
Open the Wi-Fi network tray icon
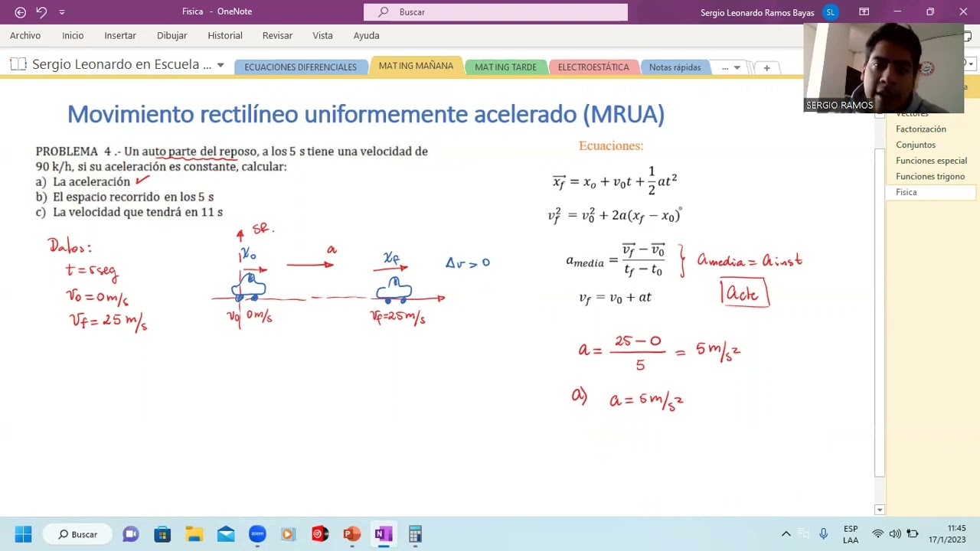tap(878, 534)
